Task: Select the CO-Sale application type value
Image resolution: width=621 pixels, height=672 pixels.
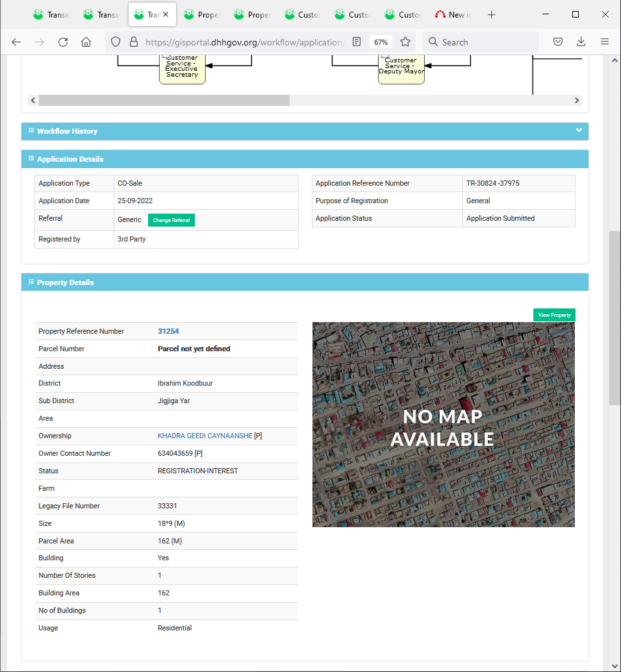Action: (x=129, y=184)
